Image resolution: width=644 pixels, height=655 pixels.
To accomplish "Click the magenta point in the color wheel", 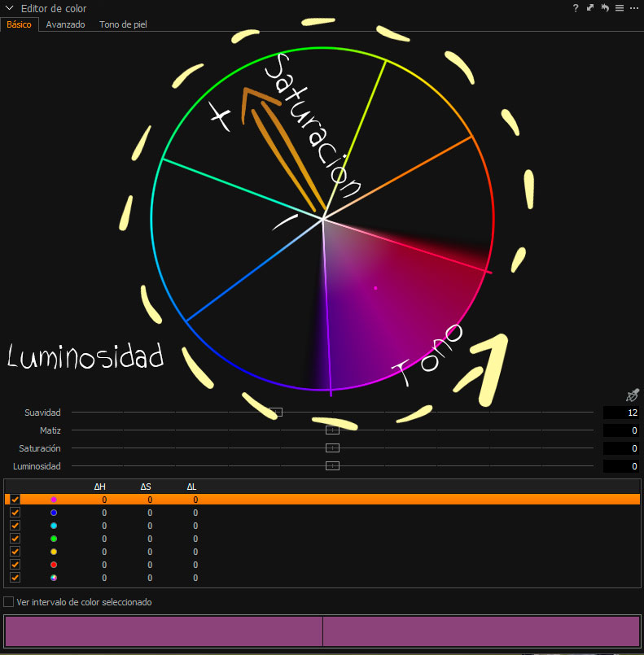I will 375,287.
